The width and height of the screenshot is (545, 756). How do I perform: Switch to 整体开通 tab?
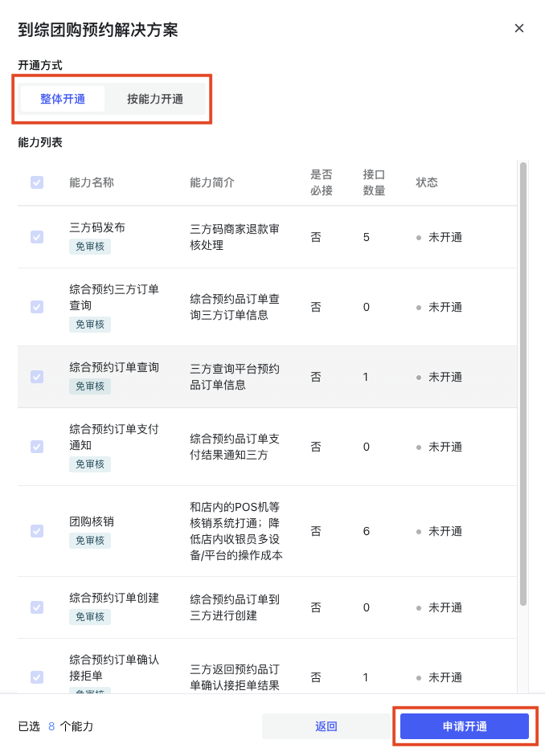coord(63,99)
